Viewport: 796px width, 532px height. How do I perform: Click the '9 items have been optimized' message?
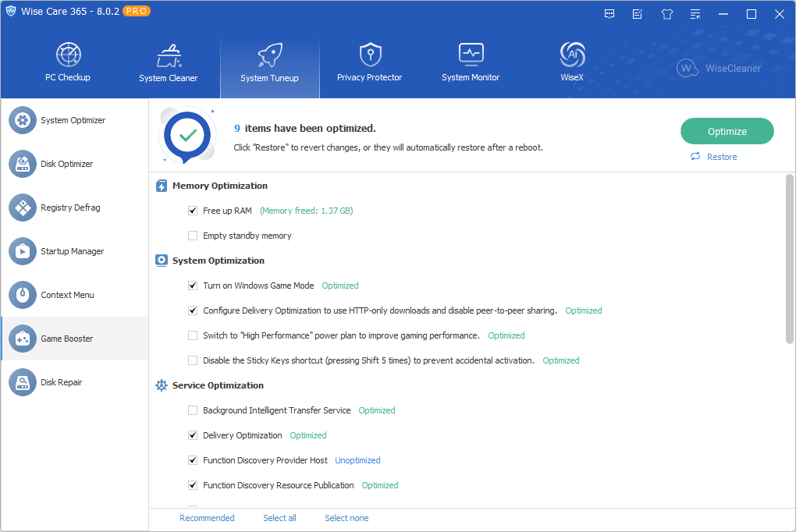[x=305, y=129]
